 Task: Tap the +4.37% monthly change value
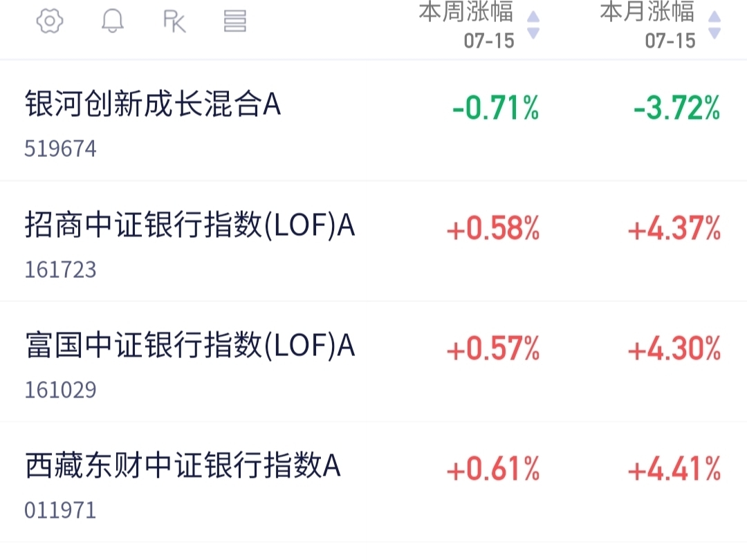pos(674,228)
